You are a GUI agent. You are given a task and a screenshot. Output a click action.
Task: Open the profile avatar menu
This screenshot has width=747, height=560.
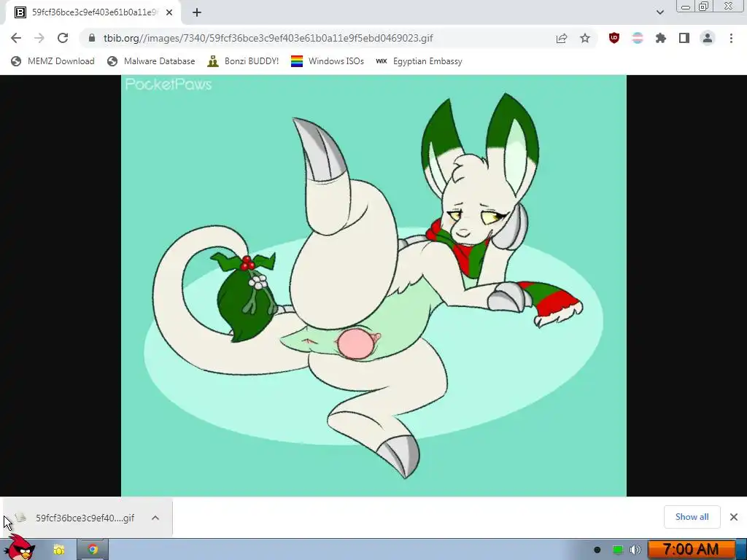click(x=708, y=38)
